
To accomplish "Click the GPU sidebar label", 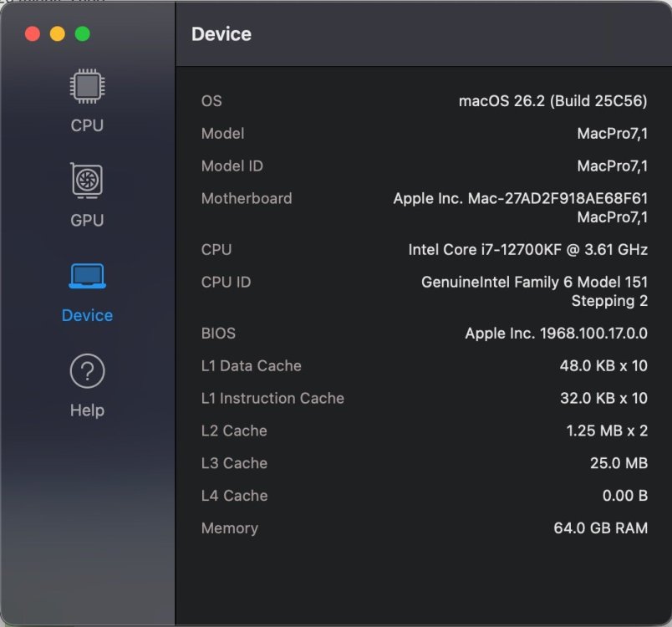I will [87, 220].
